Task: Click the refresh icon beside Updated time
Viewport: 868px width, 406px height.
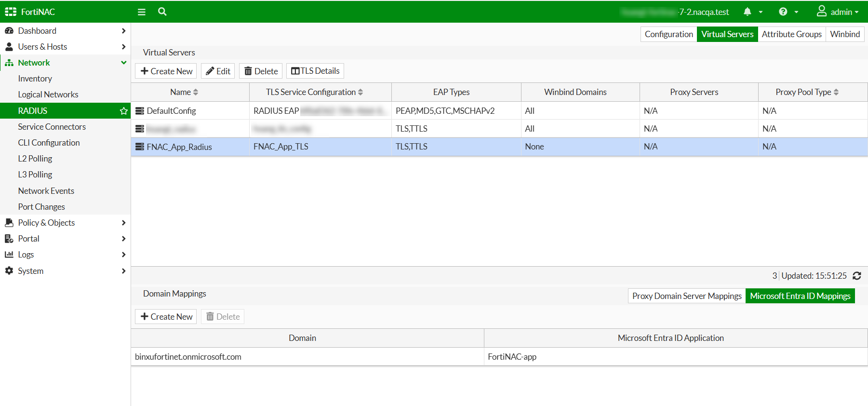Action: tap(856, 276)
